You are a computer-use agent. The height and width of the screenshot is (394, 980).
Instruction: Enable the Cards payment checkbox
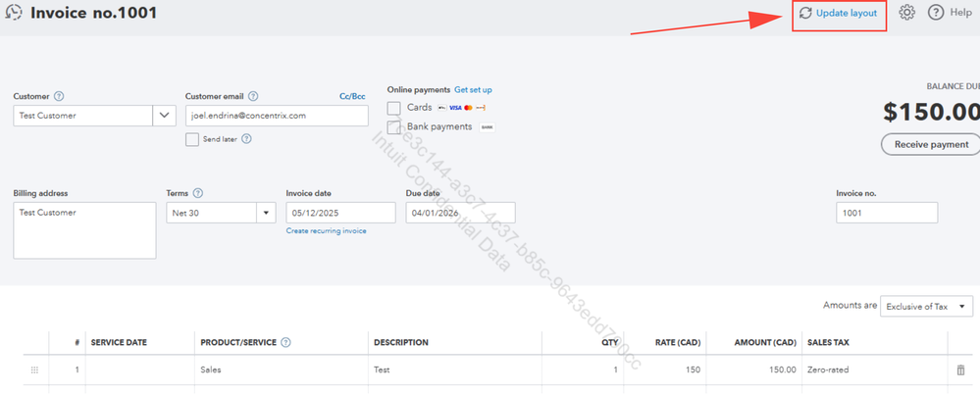pyautogui.click(x=393, y=108)
